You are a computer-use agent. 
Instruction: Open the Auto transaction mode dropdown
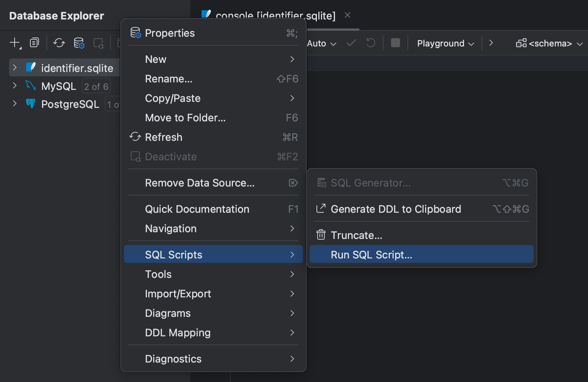point(321,43)
